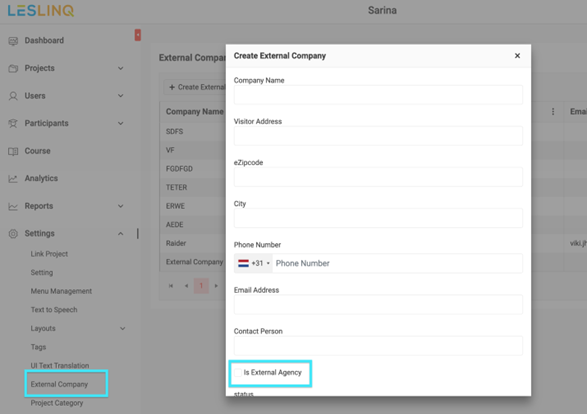Screen dimensions: 587x414
Task: Select External Company sidebar link
Action: pyautogui.click(x=59, y=384)
